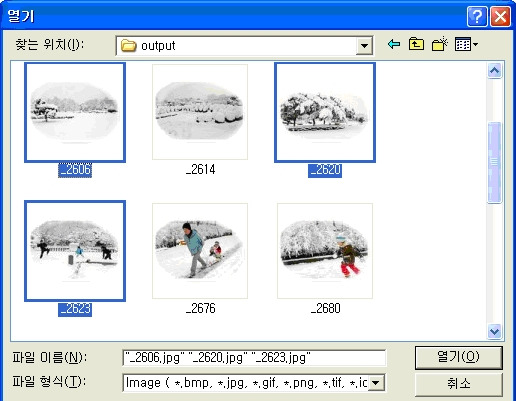Click the scroll down arrow
Image resolution: width=516 pixels, height=401 pixels.
[x=494, y=331]
